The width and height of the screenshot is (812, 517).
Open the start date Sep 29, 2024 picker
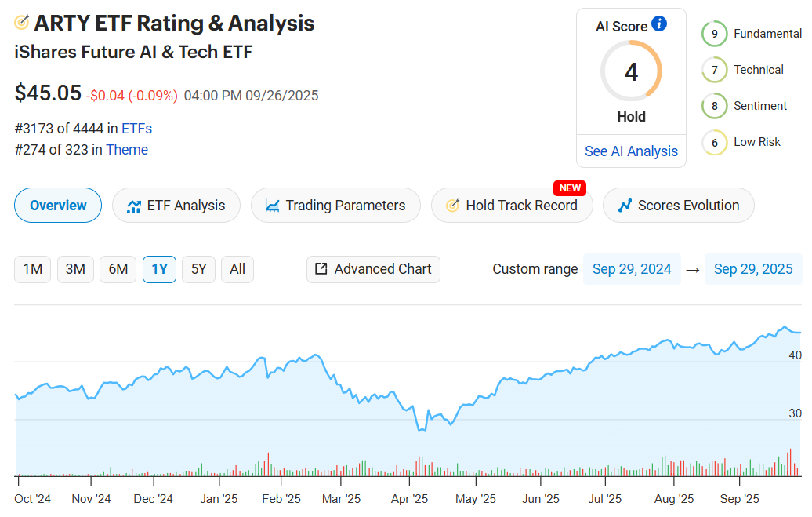632,269
